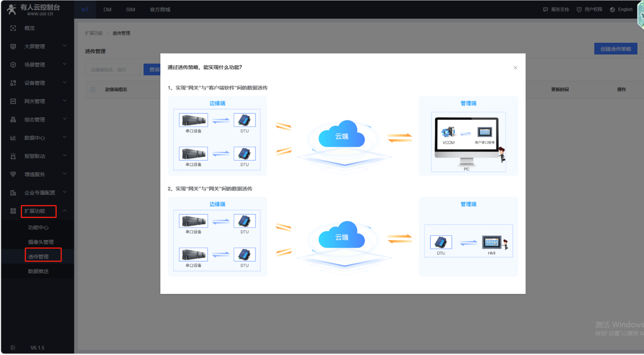Open the 官方商城 top tab
Viewport: 644px width, 355px height.
160,10
